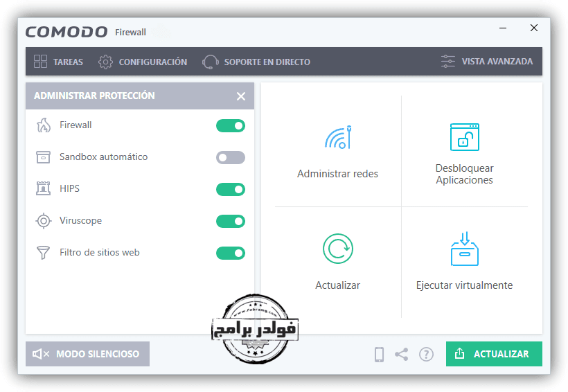Click the Viruscope label

click(81, 221)
